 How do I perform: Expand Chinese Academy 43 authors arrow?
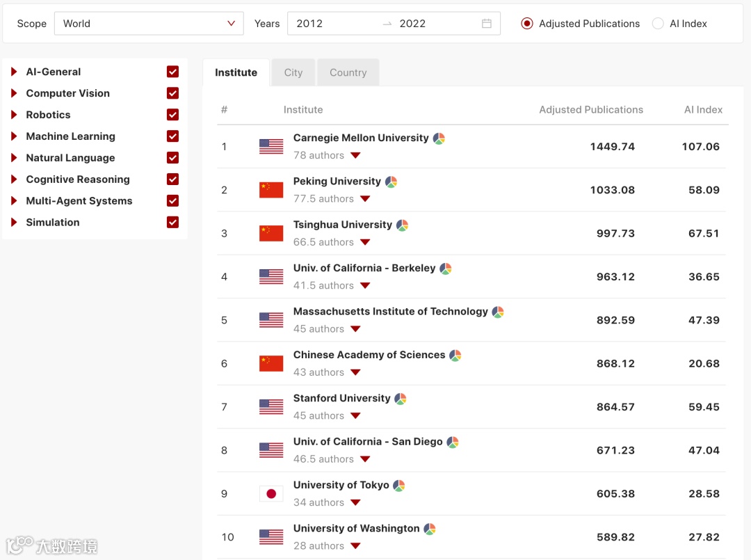(x=355, y=373)
